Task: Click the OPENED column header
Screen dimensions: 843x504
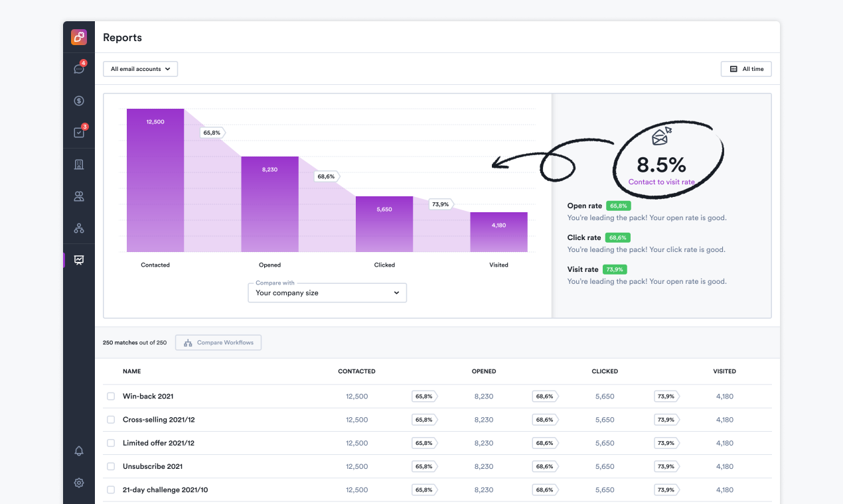Action: pyautogui.click(x=484, y=371)
